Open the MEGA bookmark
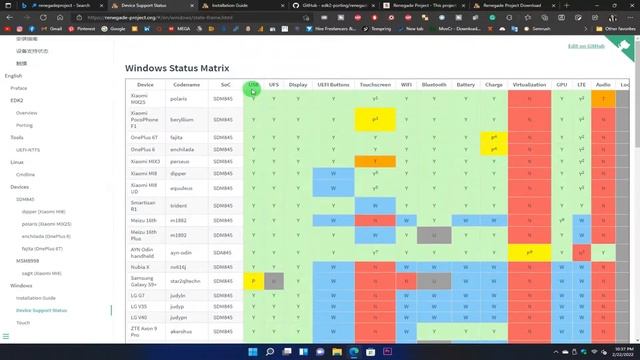 pyautogui.click(x=180, y=29)
